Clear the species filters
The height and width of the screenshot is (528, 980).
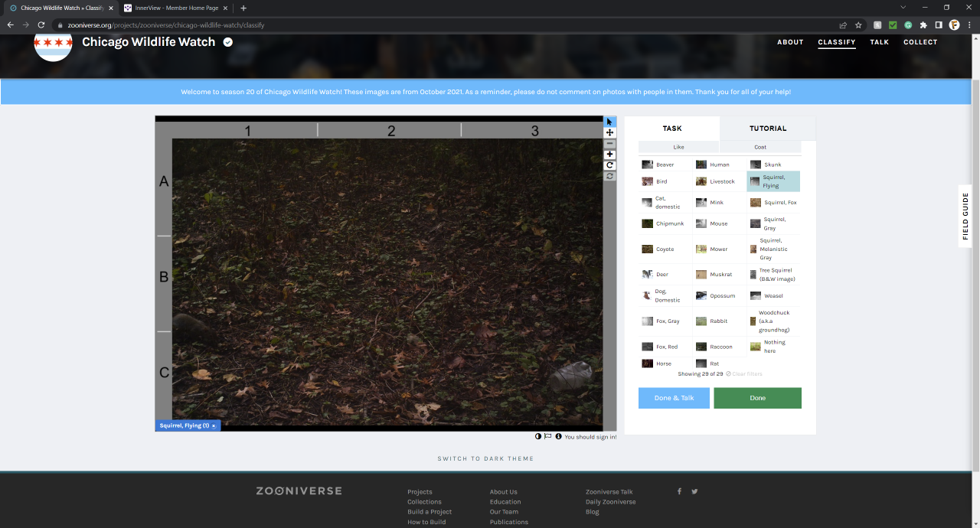[x=744, y=374]
